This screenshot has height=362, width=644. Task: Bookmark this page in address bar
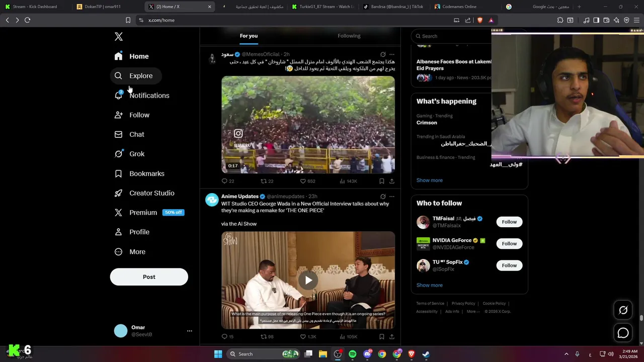point(128,20)
